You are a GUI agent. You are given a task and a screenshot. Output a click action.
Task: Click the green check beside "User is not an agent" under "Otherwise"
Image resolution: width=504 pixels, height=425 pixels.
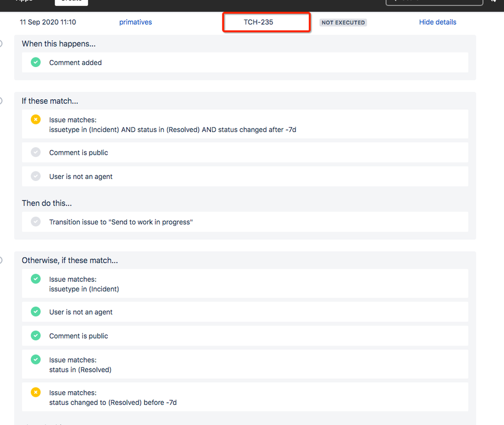pyautogui.click(x=36, y=312)
